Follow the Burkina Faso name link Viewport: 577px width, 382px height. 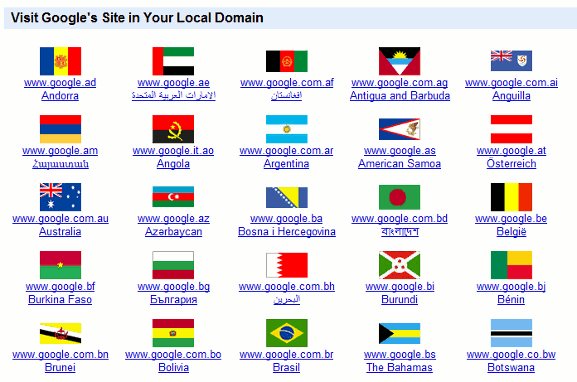[x=60, y=300]
